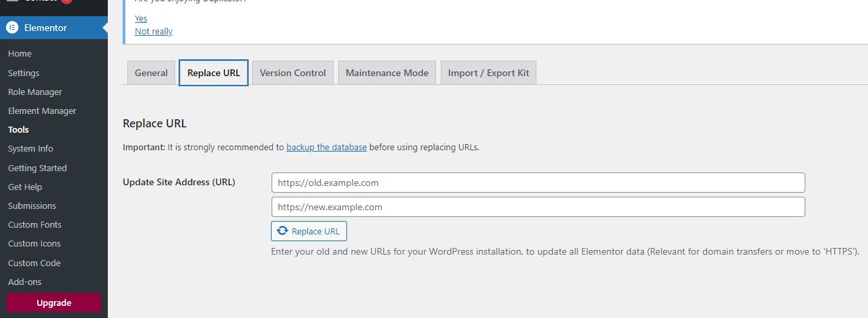Image resolution: width=868 pixels, height=318 pixels.
Task: Click the Yes link in Duplicator notice
Action: coord(141,18)
